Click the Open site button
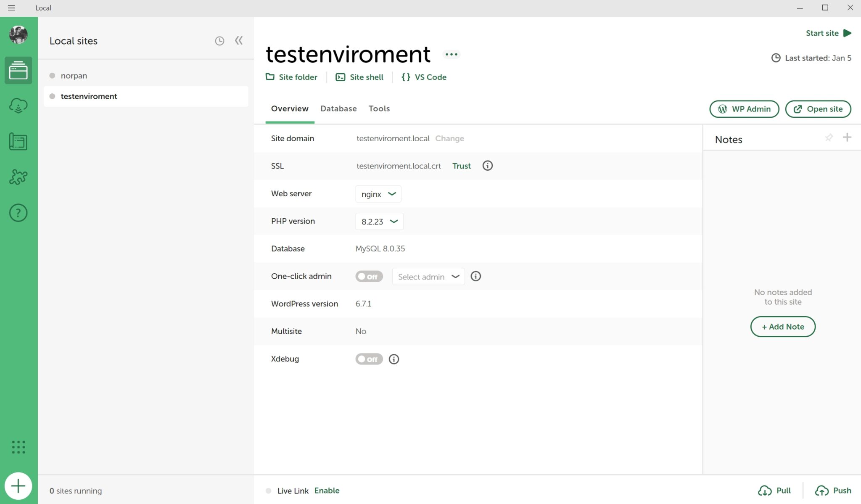Screen dimensions: 861x504 coord(818,109)
